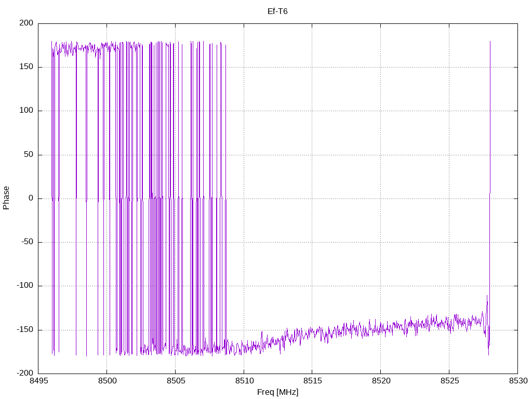The image size is (532, 399).
Task: Click the Freq [MHz] x-axis label
Action: point(277,392)
